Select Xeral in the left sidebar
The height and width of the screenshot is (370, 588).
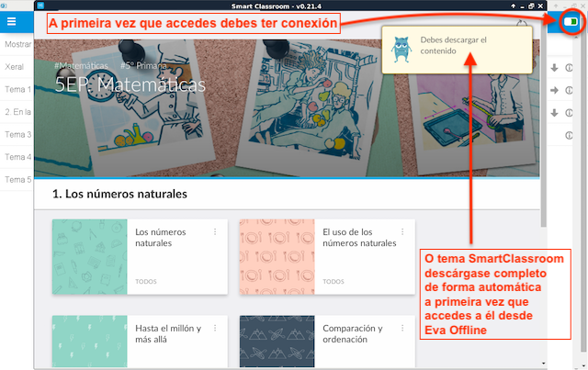[17, 67]
